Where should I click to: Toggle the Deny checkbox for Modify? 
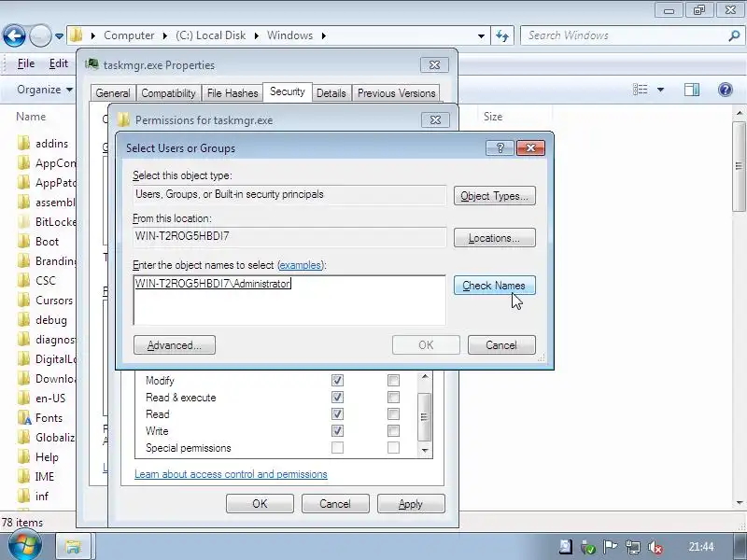click(x=393, y=381)
